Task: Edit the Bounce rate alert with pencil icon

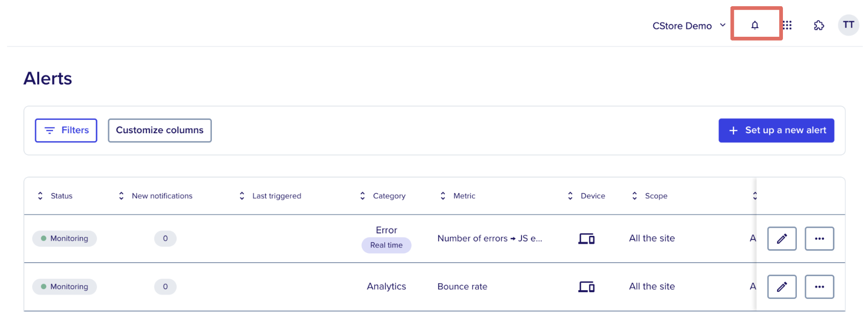Action: coord(782,287)
